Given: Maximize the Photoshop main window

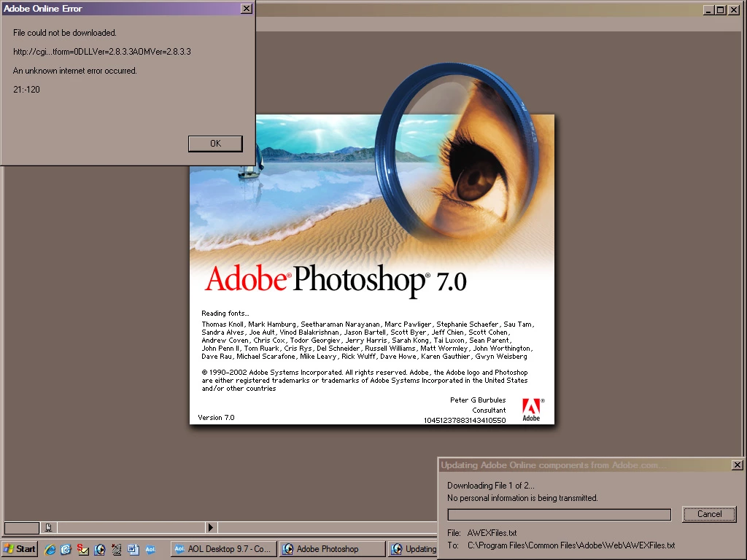Looking at the screenshot, I should pyautogui.click(x=721, y=10).
